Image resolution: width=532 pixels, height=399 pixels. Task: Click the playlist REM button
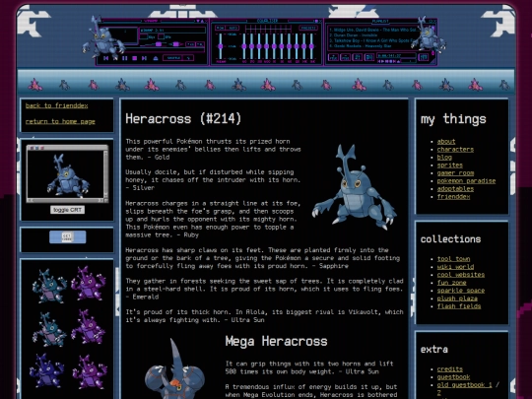(345, 57)
